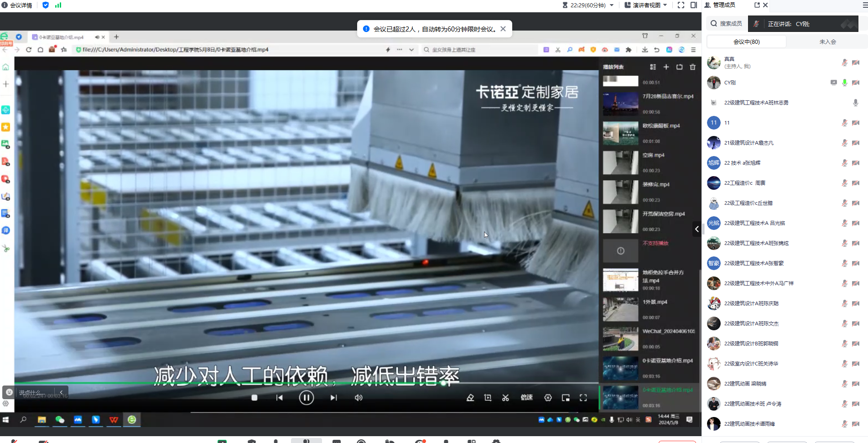Image resolution: width=868 pixels, height=443 pixels.
Task: Click 搜索成员 search members field
Action: 727,23
